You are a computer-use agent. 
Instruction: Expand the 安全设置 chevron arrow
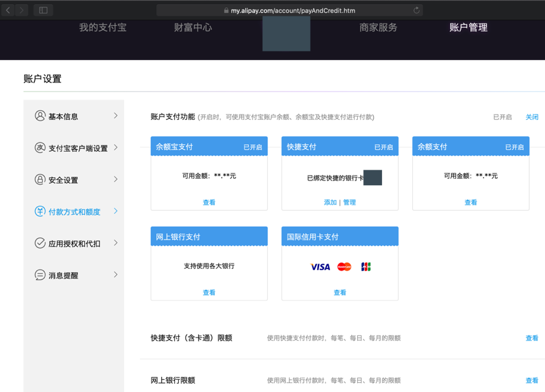coord(116,179)
